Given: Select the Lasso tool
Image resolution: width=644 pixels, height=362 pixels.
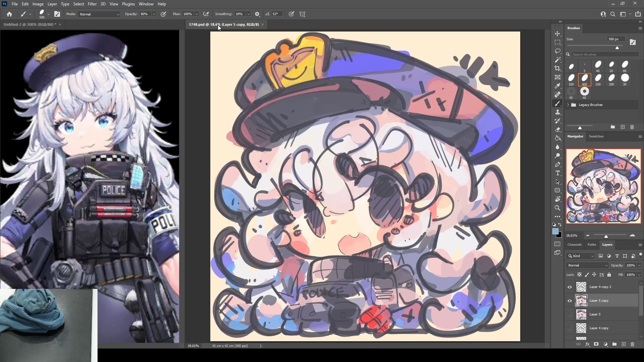Looking at the screenshot, I should pyautogui.click(x=557, y=51).
